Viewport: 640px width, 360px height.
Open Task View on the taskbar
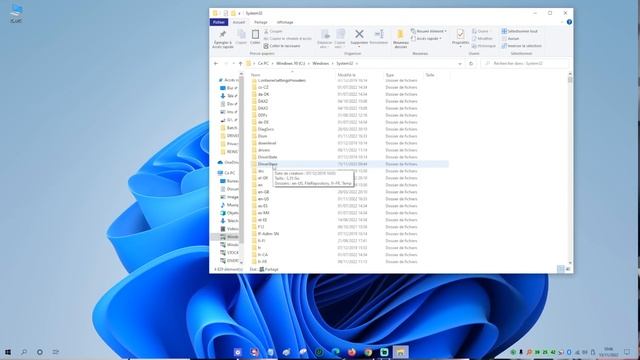click(56, 352)
